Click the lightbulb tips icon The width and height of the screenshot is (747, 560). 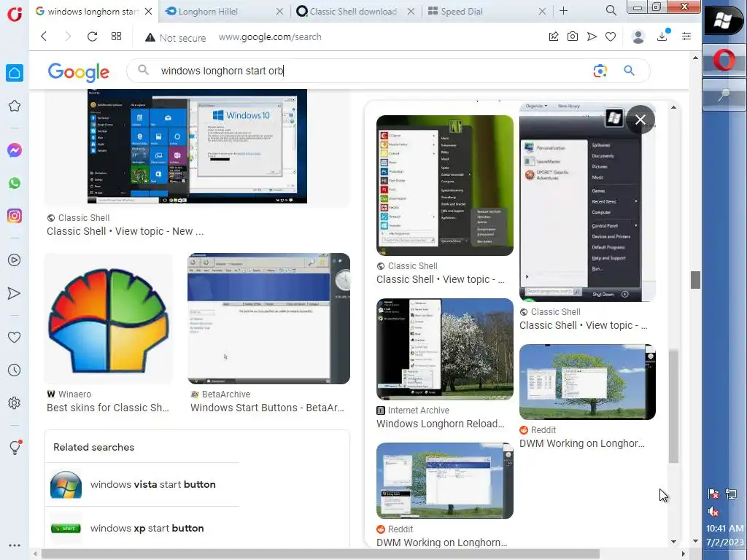pos(15,447)
